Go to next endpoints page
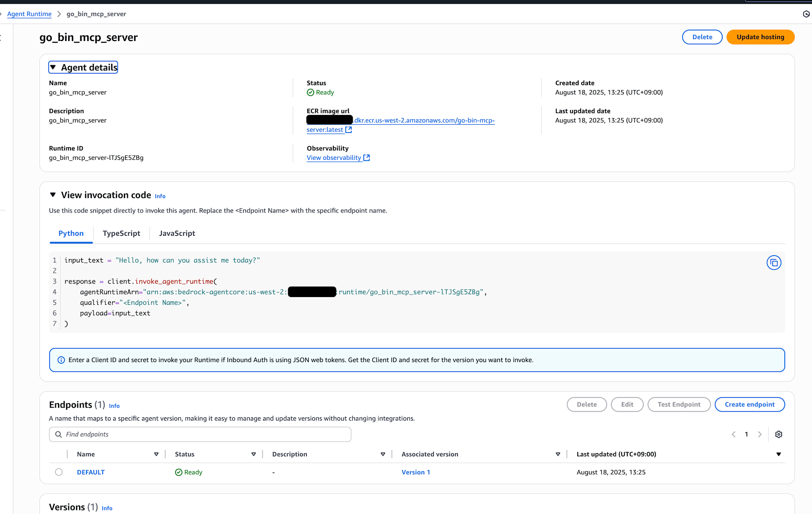812x514 pixels. tap(760, 434)
